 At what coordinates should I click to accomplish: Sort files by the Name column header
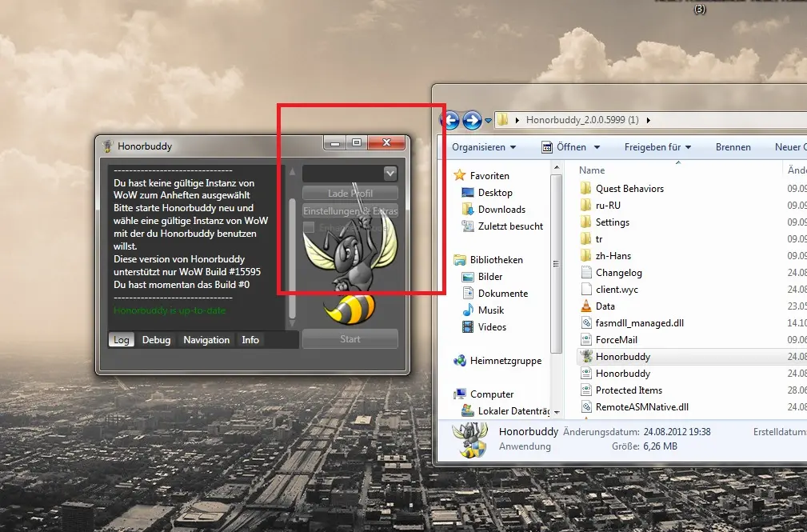point(592,170)
